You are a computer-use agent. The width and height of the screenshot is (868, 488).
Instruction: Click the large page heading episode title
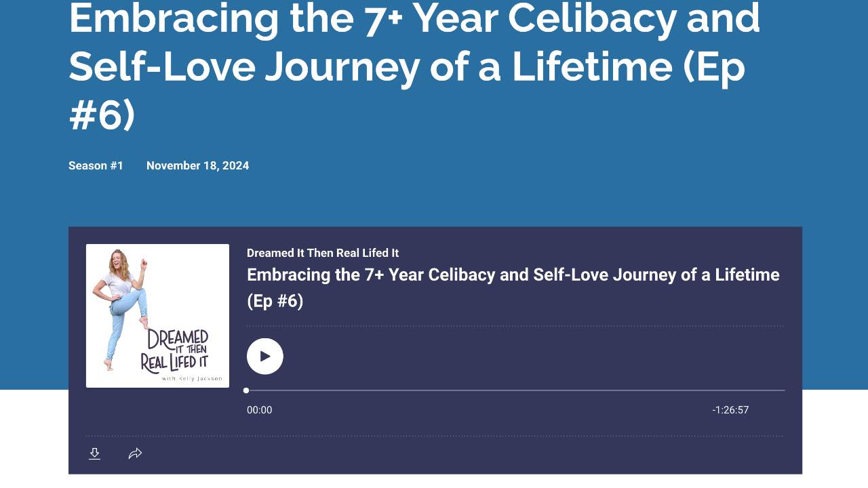point(414,66)
